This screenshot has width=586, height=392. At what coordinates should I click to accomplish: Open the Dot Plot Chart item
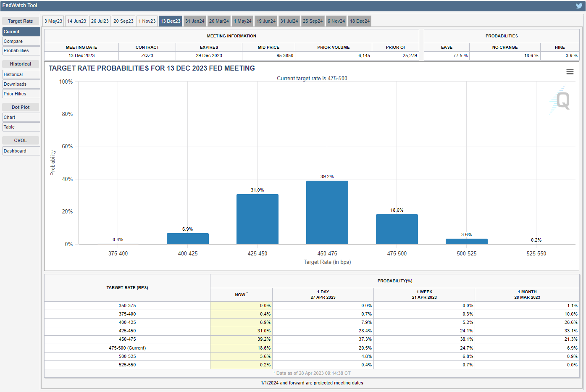point(21,117)
